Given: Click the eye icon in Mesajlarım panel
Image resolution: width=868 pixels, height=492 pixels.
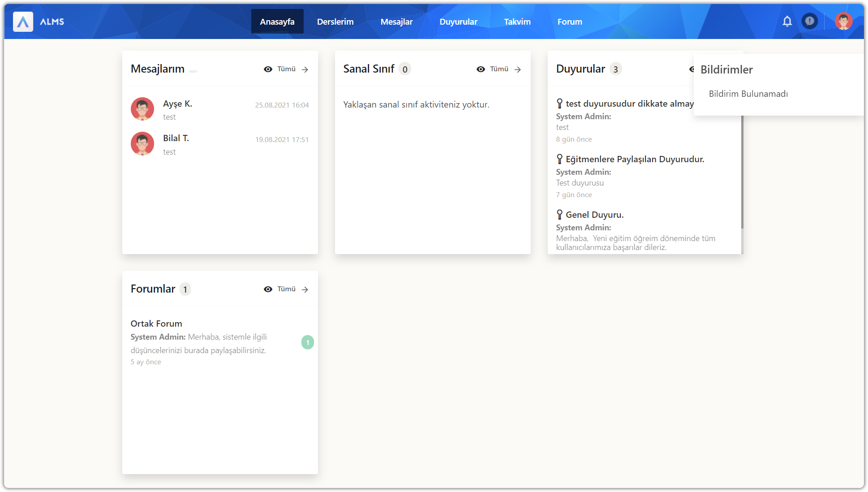Looking at the screenshot, I should tap(268, 69).
